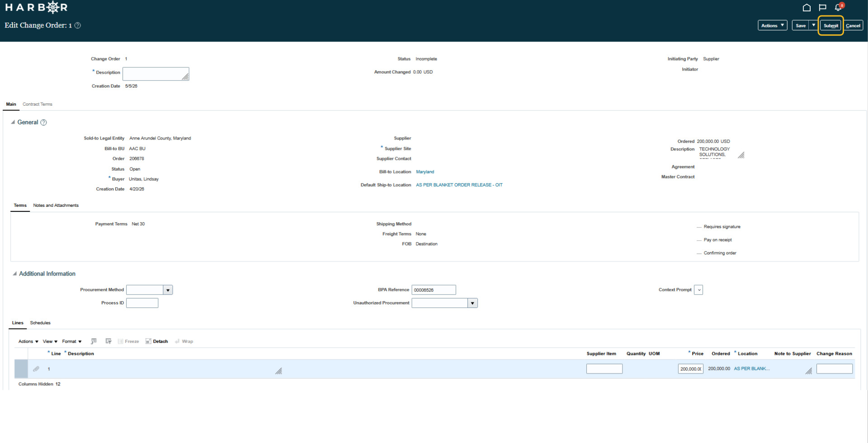
Task: Click the Wrap toolbar button
Action: tap(184, 341)
